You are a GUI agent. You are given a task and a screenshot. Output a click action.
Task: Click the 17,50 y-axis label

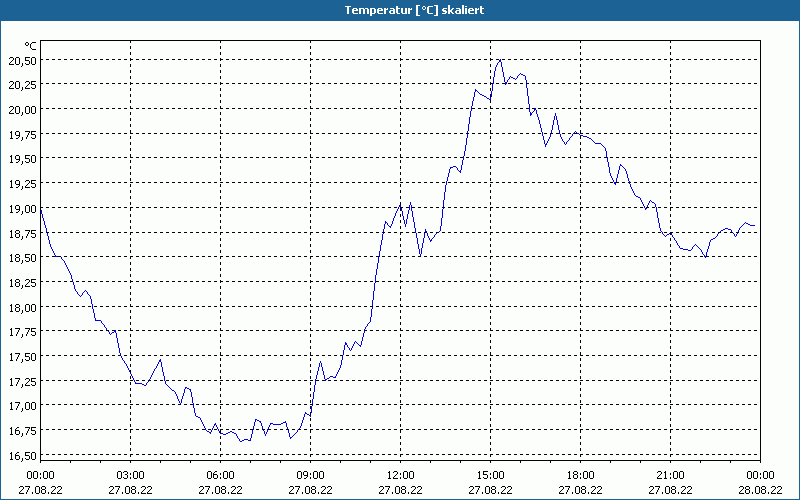[23, 357]
